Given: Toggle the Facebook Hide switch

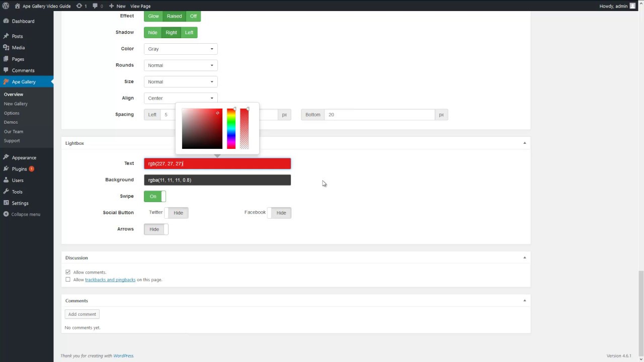Looking at the screenshot, I should click(x=279, y=213).
